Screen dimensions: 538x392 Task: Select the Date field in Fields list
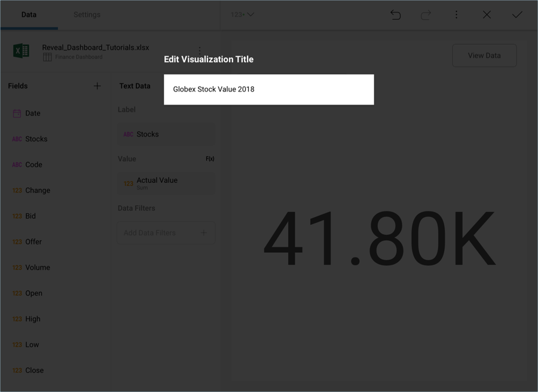pos(33,113)
